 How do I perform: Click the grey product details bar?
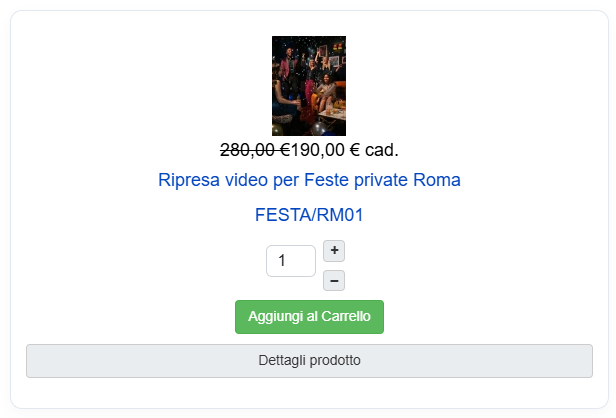(x=310, y=361)
